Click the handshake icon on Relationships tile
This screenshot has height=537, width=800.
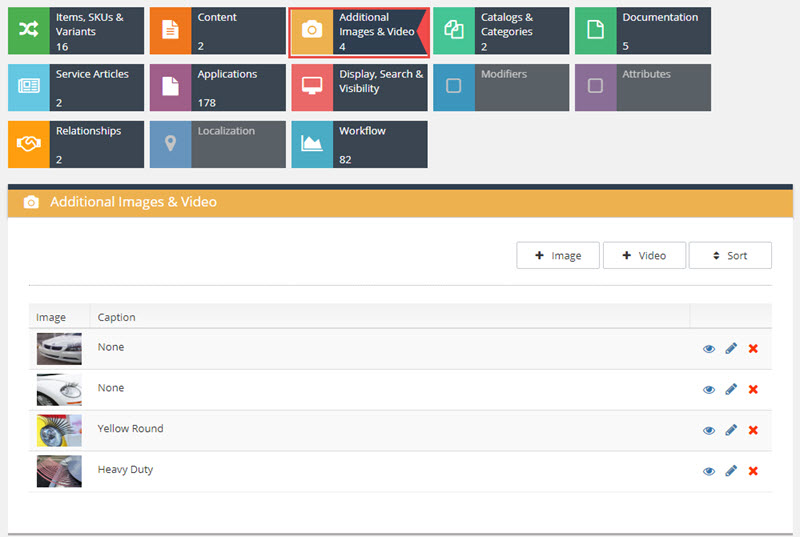tap(29, 143)
